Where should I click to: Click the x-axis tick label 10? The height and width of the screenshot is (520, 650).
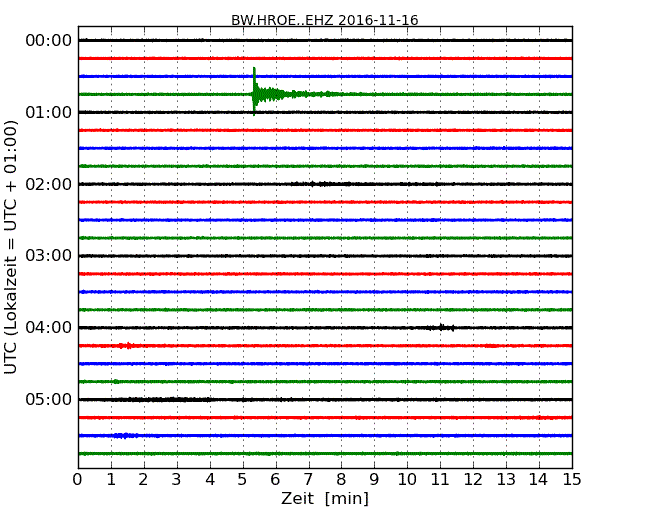[x=407, y=480]
